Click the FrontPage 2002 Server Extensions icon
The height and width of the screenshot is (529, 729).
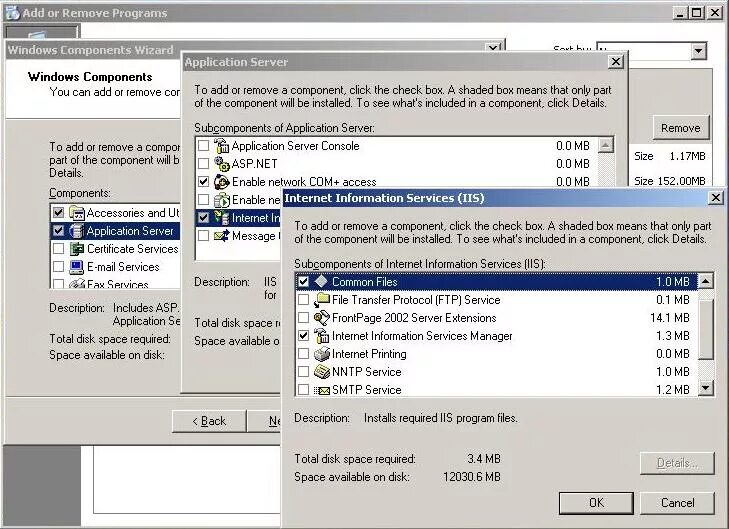tap(321, 318)
